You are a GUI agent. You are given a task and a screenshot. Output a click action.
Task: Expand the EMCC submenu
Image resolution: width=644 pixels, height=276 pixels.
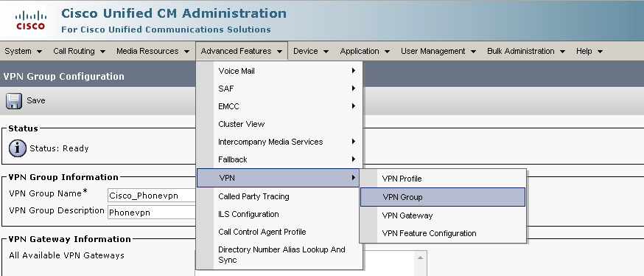(279, 106)
